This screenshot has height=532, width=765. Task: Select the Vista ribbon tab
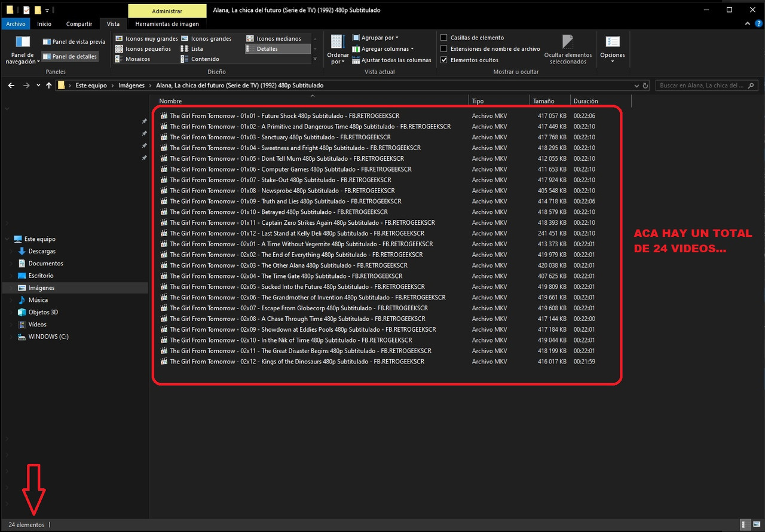pos(113,24)
